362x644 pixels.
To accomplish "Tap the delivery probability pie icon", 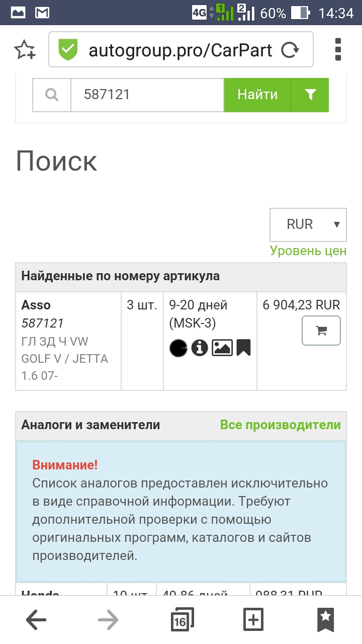I will pos(178,348).
